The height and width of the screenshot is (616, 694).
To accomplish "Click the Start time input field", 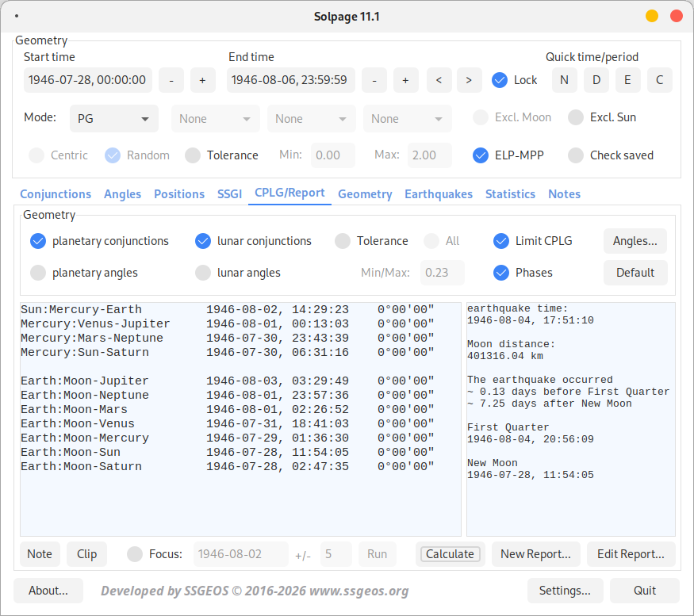I will (x=87, y=80).
